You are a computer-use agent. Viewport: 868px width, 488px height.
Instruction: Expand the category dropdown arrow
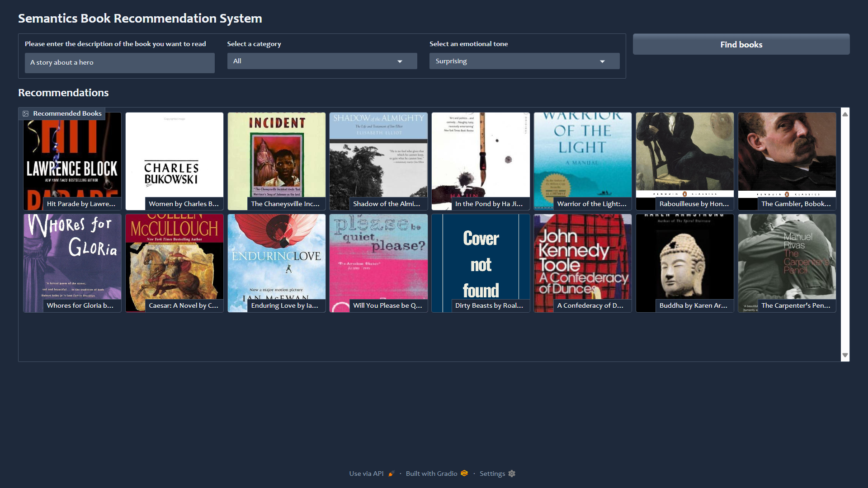pyautogui.click(x=400, y=61)
